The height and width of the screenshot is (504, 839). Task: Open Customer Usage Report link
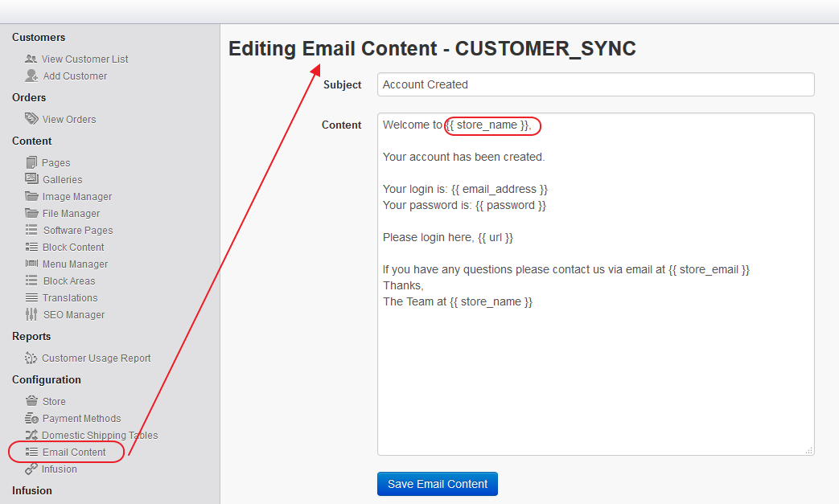(x=97, y=358)
